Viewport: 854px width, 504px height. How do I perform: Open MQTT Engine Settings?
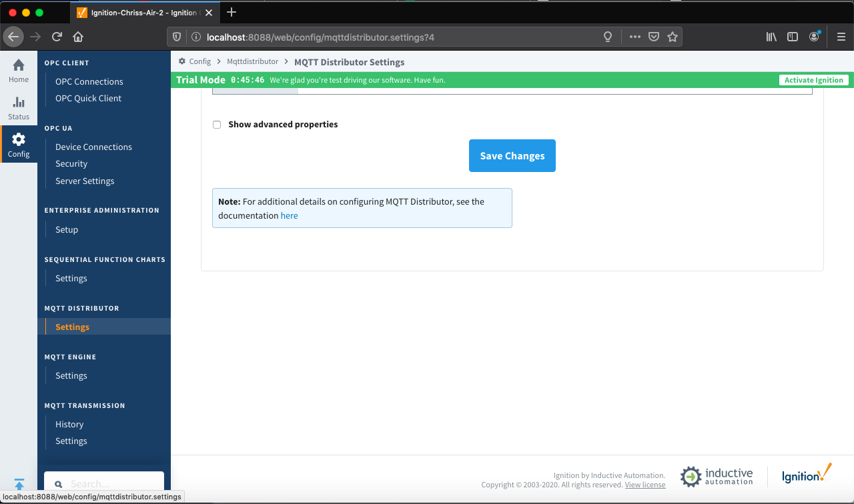click(71, 375)
